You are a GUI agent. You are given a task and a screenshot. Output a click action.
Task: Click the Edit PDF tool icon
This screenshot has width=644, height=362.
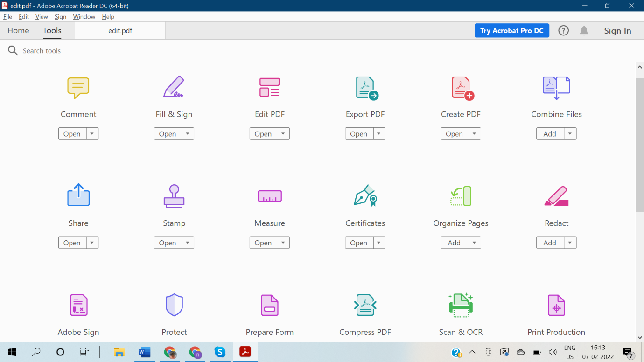tap(270, 87)
